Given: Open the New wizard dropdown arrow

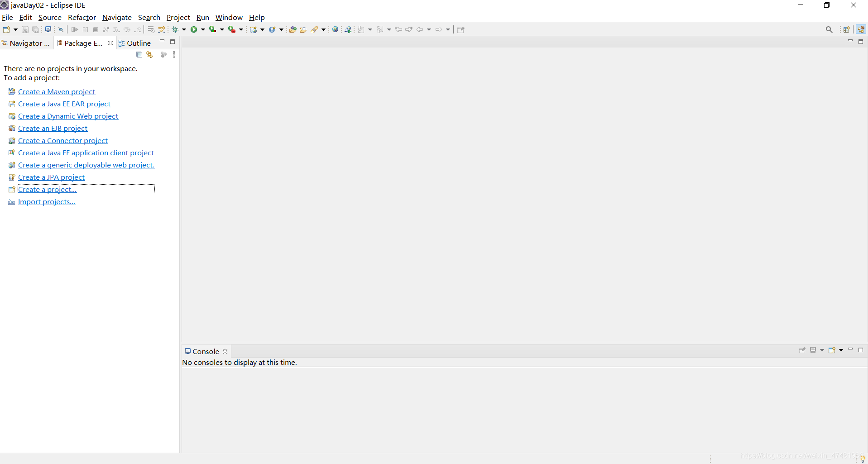Looking at the screenshot, I should (x=15, y=30).
